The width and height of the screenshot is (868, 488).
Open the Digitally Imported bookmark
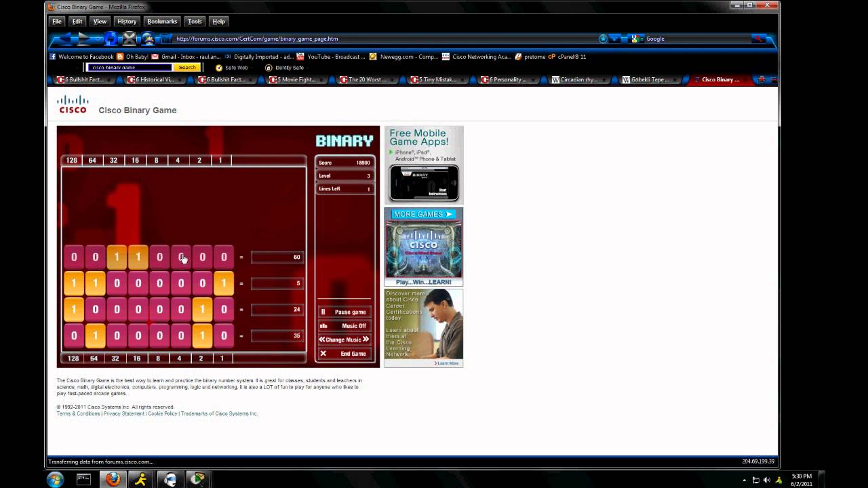pos(259,57)
